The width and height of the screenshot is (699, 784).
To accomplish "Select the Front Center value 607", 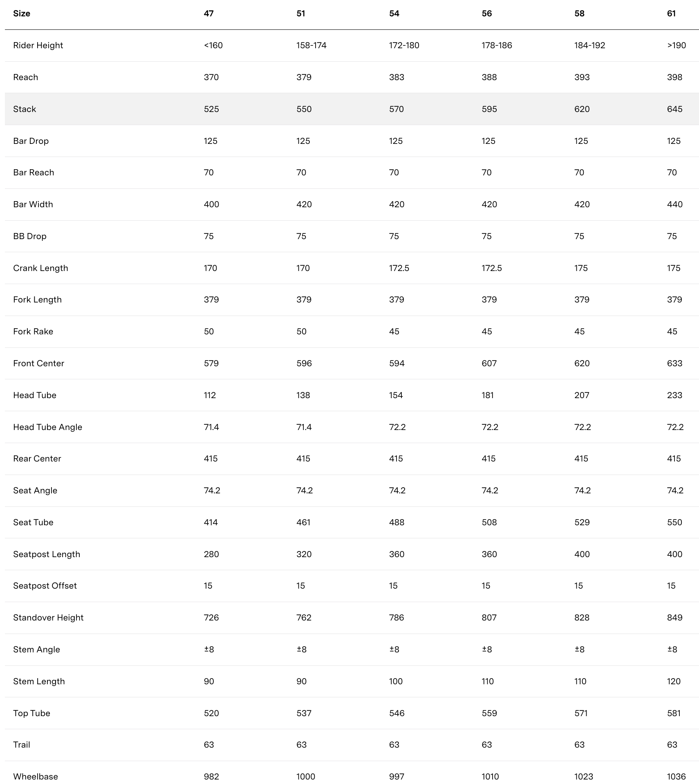I will (x=489, y=363).
